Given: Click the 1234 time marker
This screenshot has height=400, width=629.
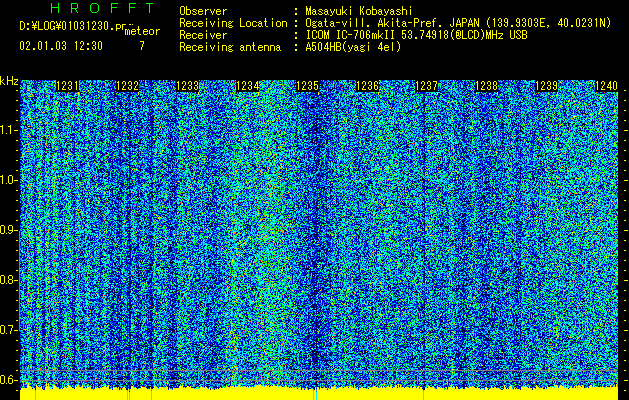Looking at the screenshot, I should pyautogui.click(x=247, y=86).
